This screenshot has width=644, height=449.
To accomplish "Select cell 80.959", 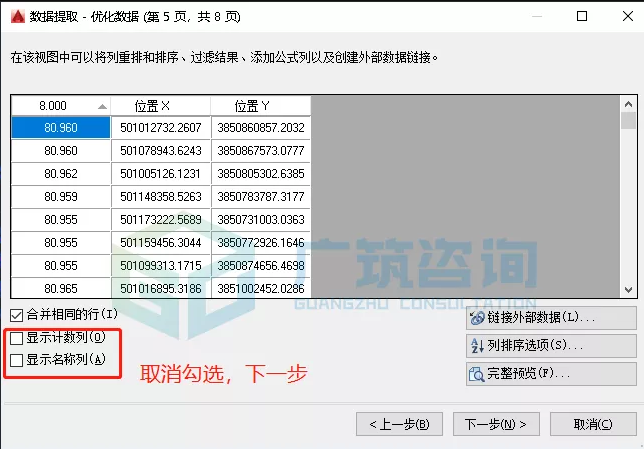I will (61, 196).
